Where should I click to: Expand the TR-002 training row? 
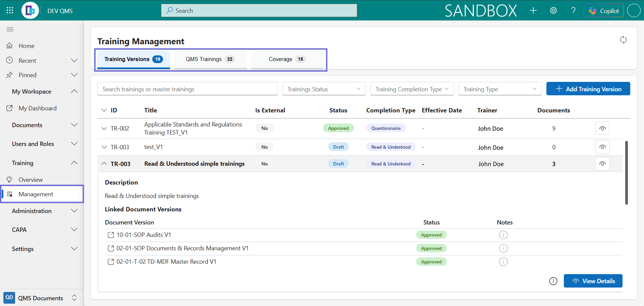click(104, 128)
